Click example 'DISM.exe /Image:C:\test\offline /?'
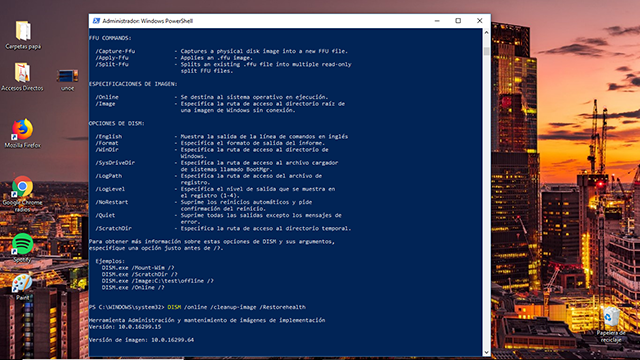This screenshot has height=360, width=640. click(x=158, y=281)
